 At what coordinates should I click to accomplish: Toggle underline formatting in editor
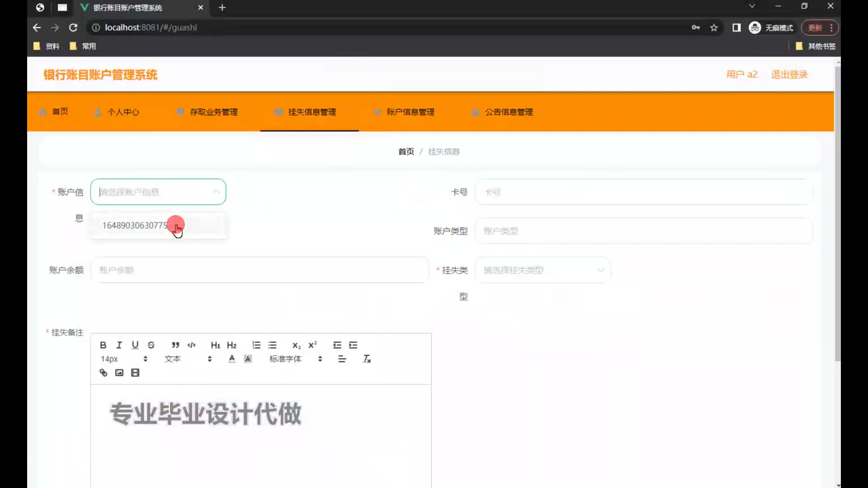[135, 345]
